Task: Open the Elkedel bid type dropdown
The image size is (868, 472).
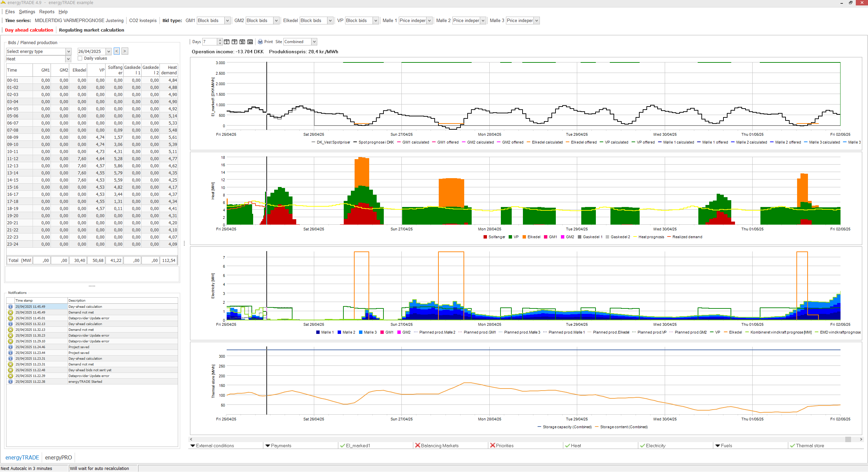Action: point(330,21)
